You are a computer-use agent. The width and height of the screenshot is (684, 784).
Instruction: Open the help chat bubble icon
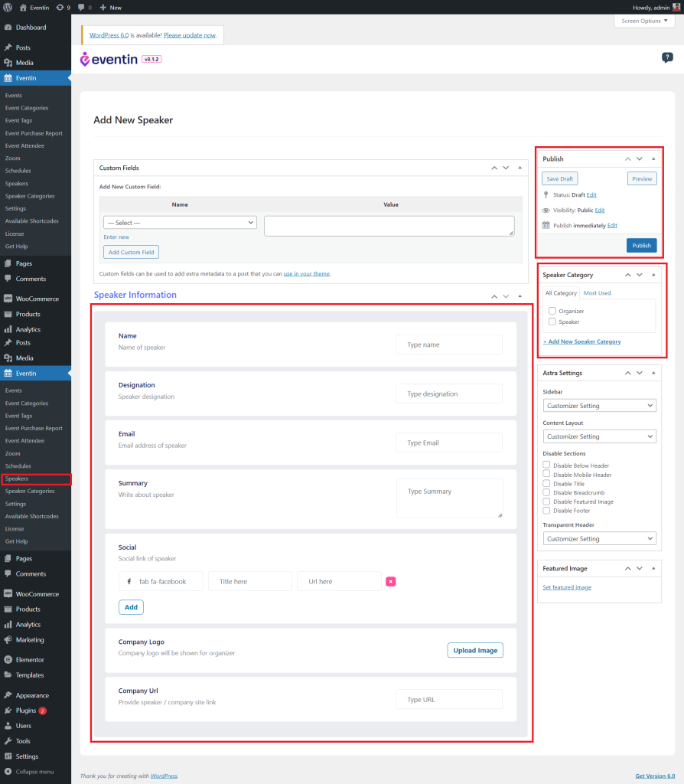pyautogui.click(x=667, y=57)
